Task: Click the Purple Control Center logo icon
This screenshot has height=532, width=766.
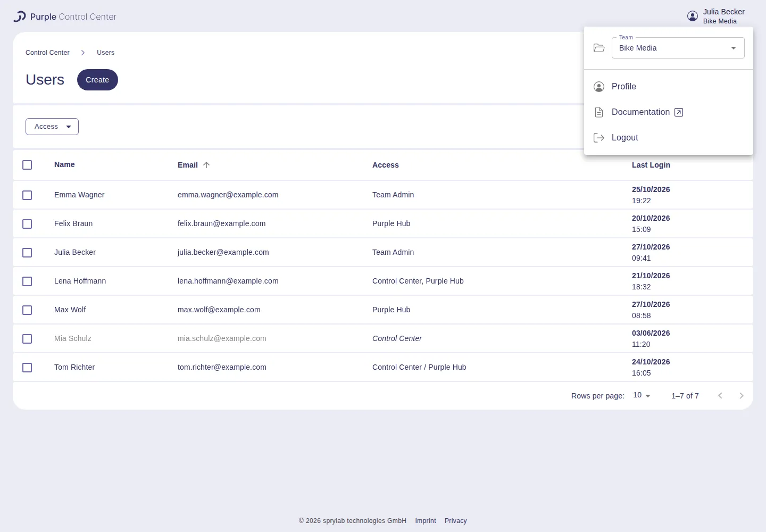Action: [x=20, y=16]
